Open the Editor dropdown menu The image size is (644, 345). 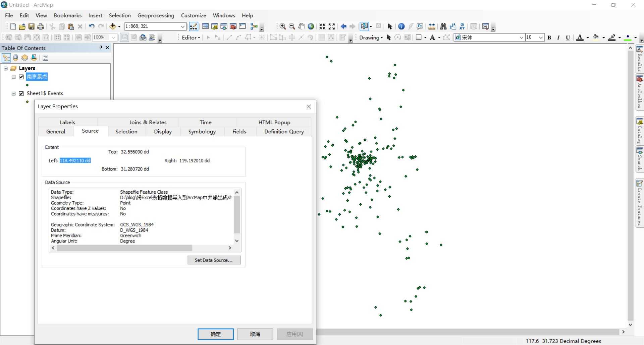pyautogui.click(x=191, y=38)
